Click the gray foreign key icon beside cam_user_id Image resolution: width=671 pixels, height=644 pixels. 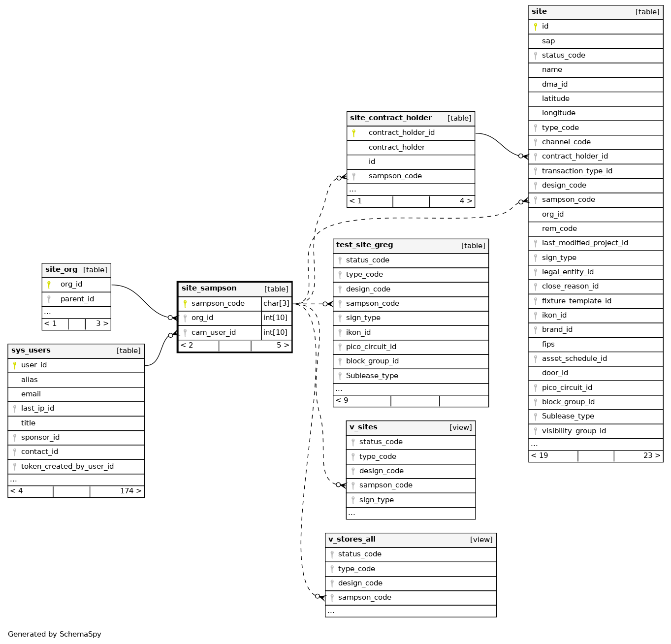pos(185,333)
